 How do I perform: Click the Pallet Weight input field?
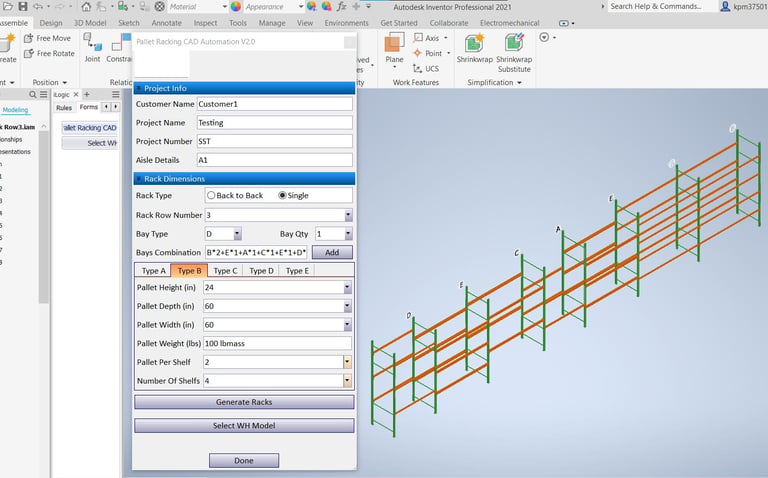(277, 344)
